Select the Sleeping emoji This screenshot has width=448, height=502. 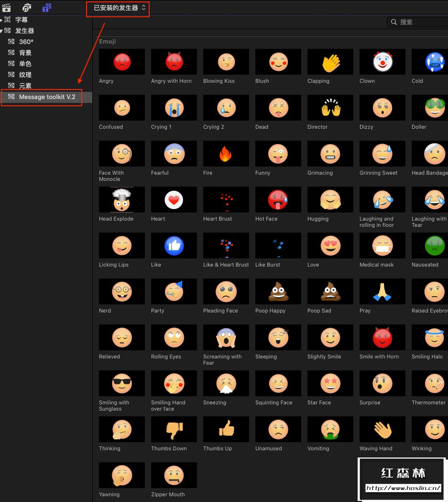pyautogui.click(x=278, y=337)
